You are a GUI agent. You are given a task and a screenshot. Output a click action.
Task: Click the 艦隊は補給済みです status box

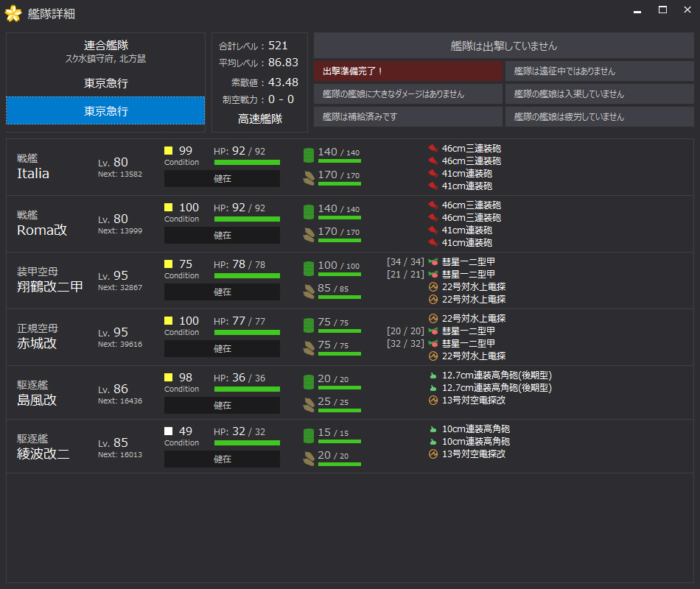408,116
